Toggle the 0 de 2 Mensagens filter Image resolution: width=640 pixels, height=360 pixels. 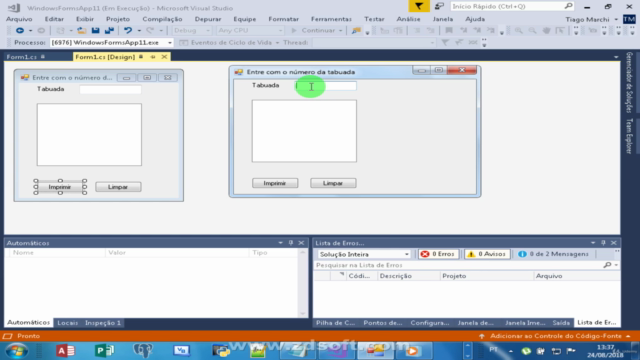click(x=554, y=254)
